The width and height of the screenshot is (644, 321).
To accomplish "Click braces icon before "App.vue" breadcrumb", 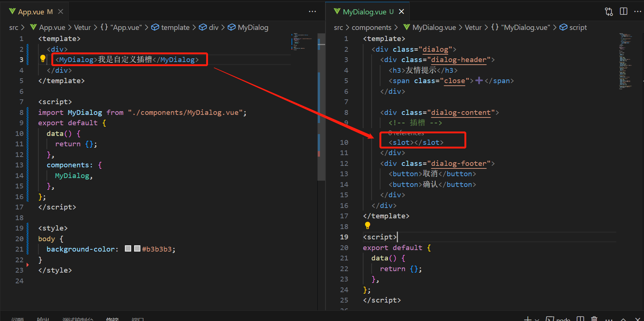I will click(x=104, y=27).
